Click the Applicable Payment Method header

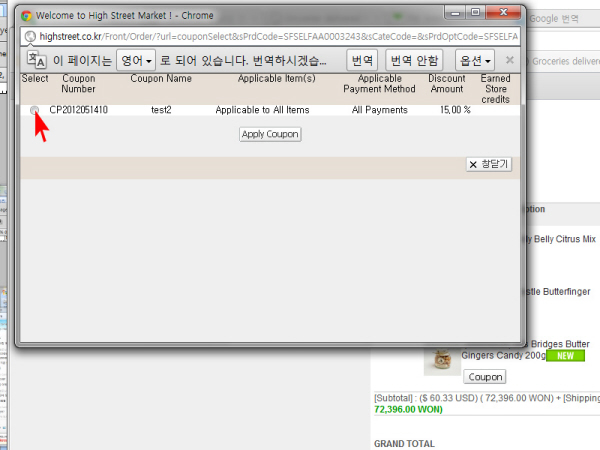pyautogui.click(x=379, y=83)
